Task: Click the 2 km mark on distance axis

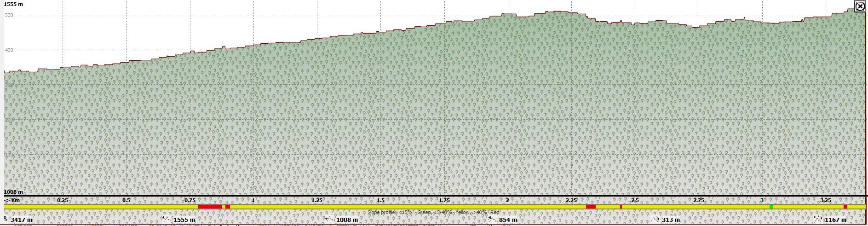Action: [x=507, y=200]
